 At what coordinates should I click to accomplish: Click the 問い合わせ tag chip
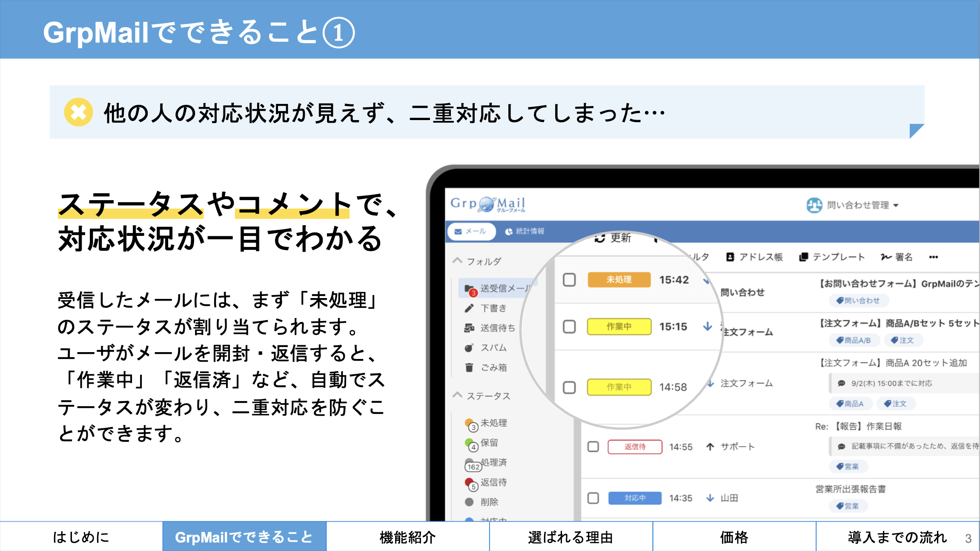click(858, 301)
